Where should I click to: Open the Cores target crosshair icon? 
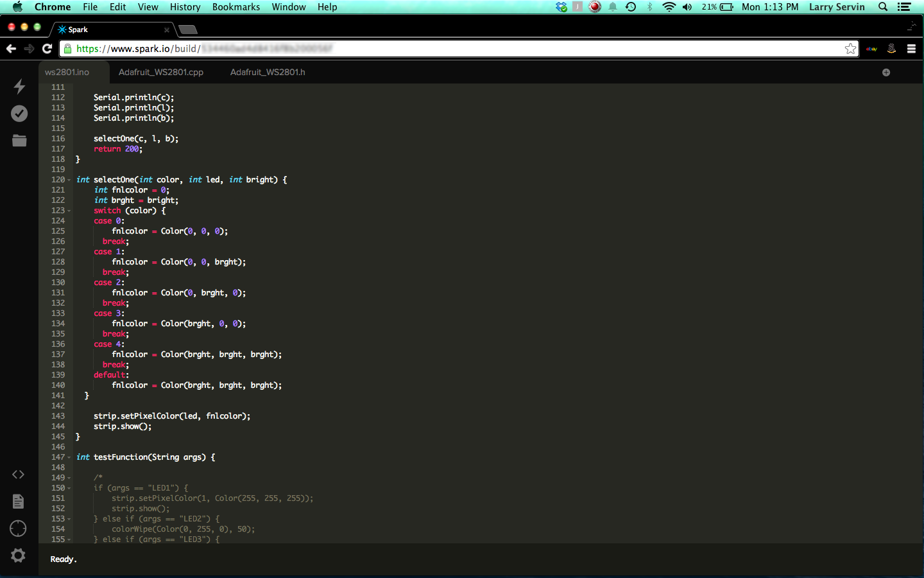point(18,529)
